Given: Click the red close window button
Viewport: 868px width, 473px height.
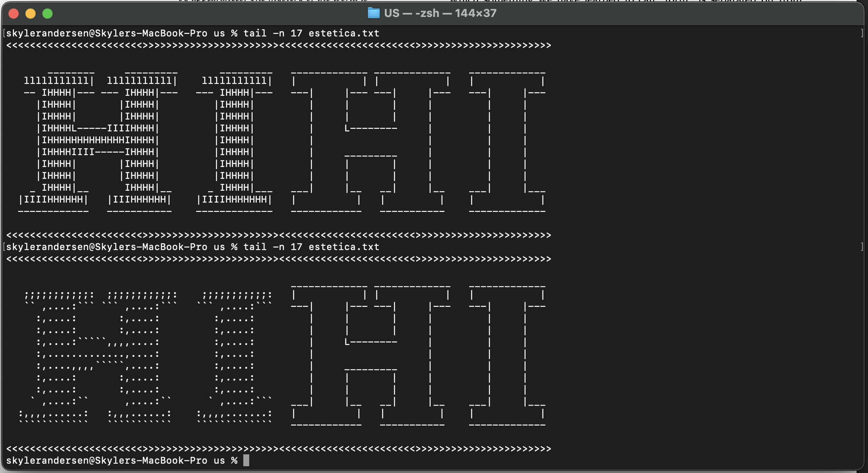Looking at the screenshot, I should pyautogui.click(x=14, y=14).
